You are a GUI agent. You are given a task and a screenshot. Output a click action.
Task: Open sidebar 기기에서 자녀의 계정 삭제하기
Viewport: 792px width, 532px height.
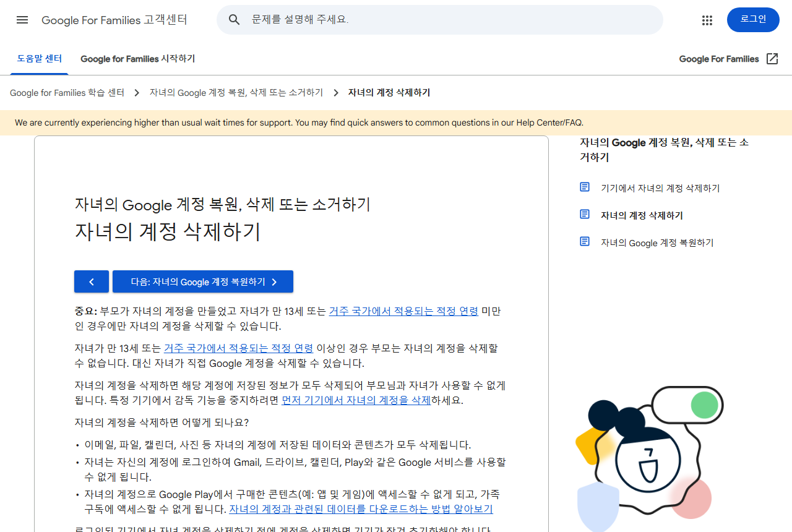pyautogui.click(x=660, y=188)
